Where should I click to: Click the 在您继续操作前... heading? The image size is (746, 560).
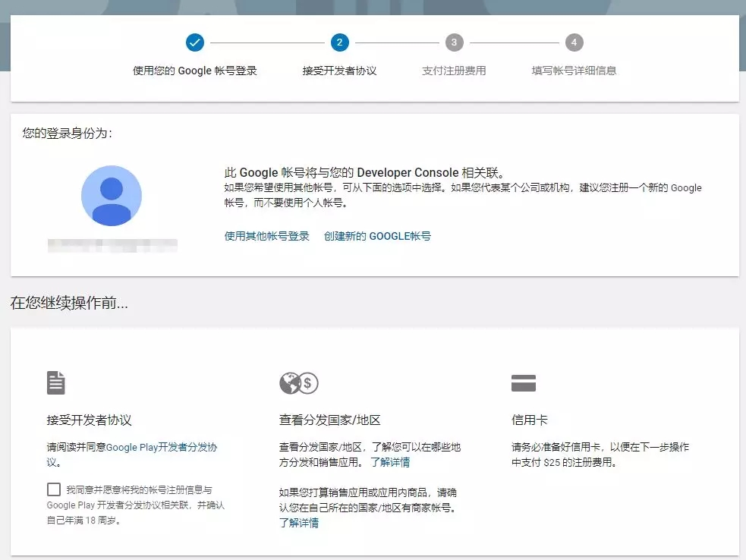(69, 303)
